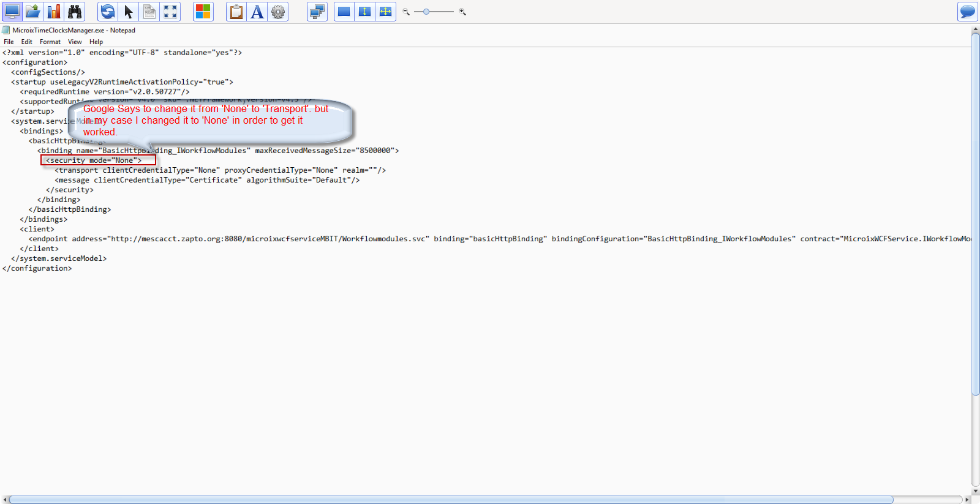Click the blue chat bubble icon
This screenshot has width=980, height=504.
click(967, 12)
